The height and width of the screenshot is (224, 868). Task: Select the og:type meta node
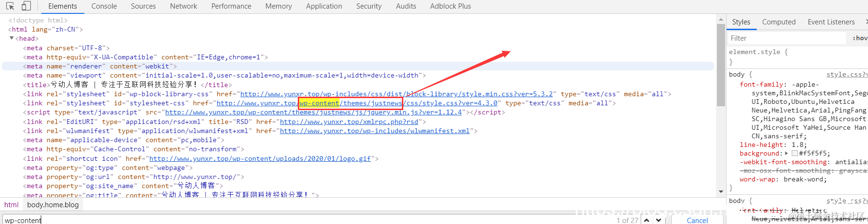click(108, 168)
